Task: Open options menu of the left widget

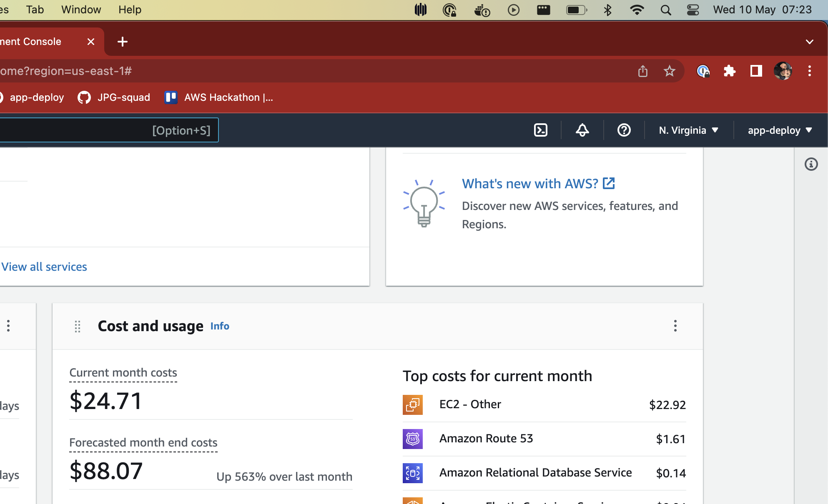Action: pyautogui.click(x=8, y=326)
